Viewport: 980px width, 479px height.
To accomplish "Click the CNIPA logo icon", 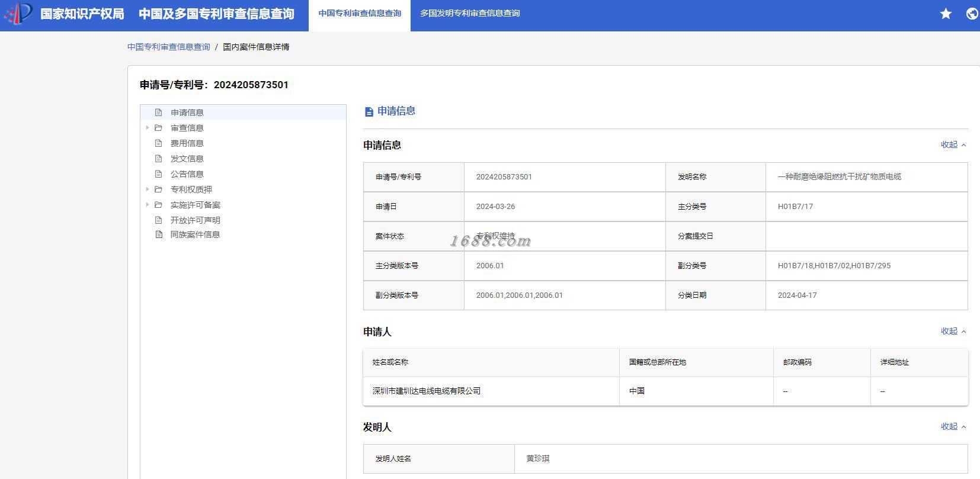I will click(x=18, y=14).
